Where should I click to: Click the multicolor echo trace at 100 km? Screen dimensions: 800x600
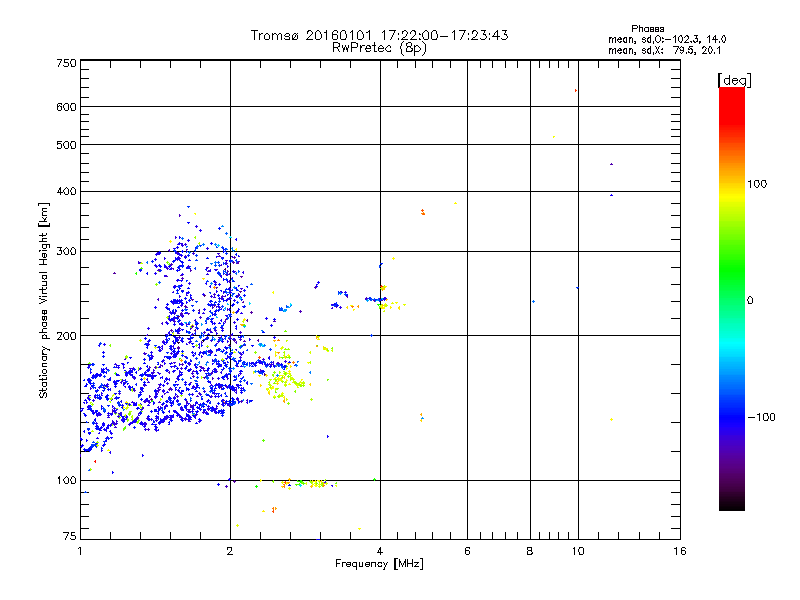coord(296,483)
